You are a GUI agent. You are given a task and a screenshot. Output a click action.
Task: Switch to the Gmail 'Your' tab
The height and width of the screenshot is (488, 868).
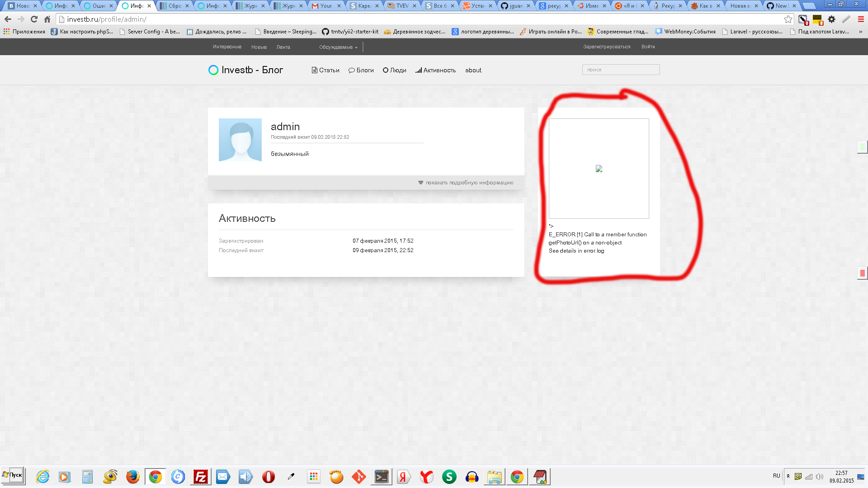326,6
